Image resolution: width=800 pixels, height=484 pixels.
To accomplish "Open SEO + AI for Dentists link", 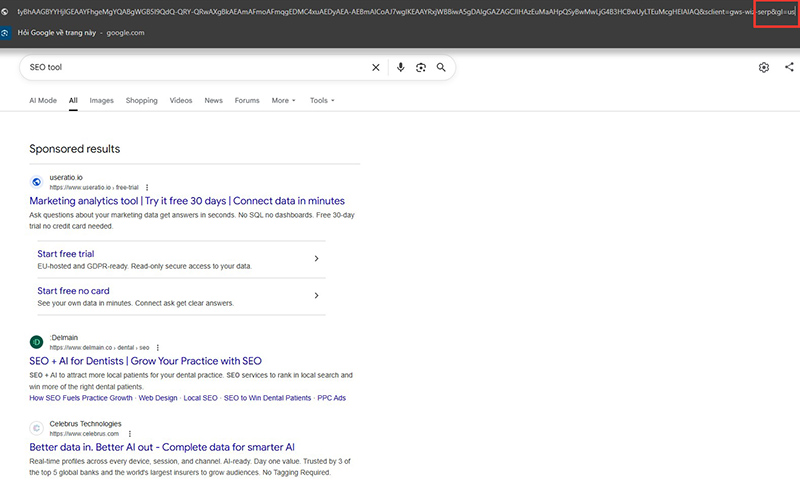I will (145, 361).
